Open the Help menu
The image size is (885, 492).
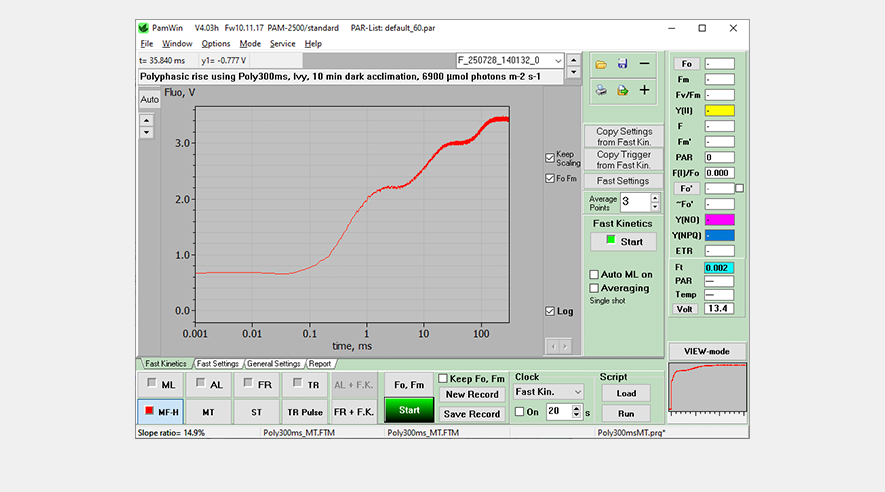pos(313,43)
